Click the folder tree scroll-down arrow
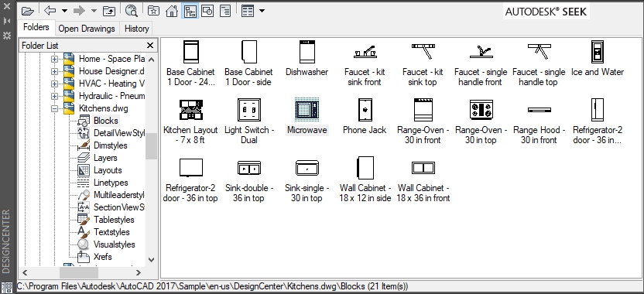This screenshot has height=294, width=644. pyautogui.click(x=151, y=259)
